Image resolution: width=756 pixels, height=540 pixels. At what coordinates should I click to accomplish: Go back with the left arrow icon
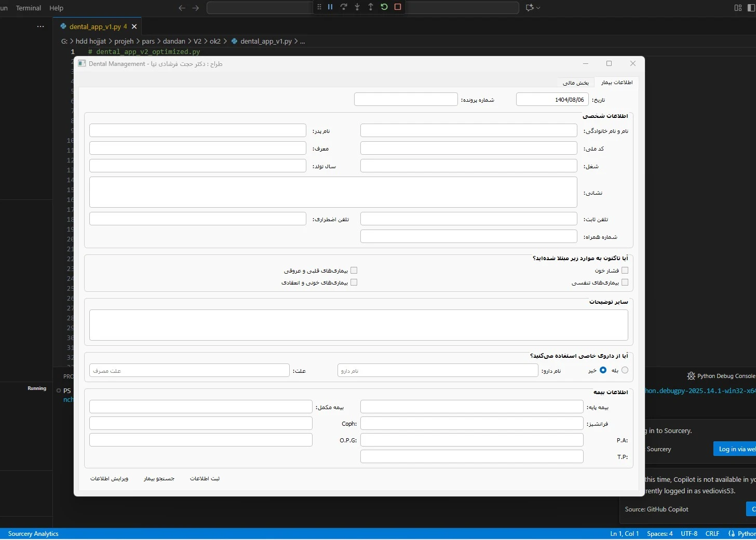(182, 8)
